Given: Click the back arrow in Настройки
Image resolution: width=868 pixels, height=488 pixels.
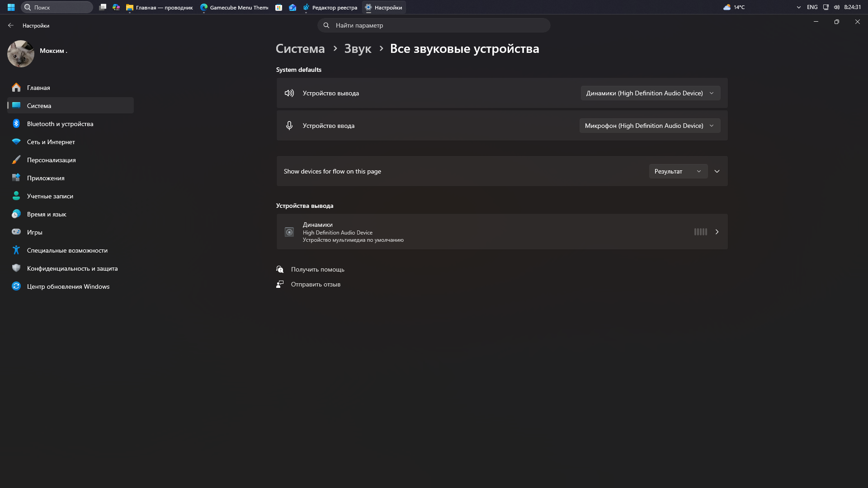Looking at the screenshot, I should [11, 26].
